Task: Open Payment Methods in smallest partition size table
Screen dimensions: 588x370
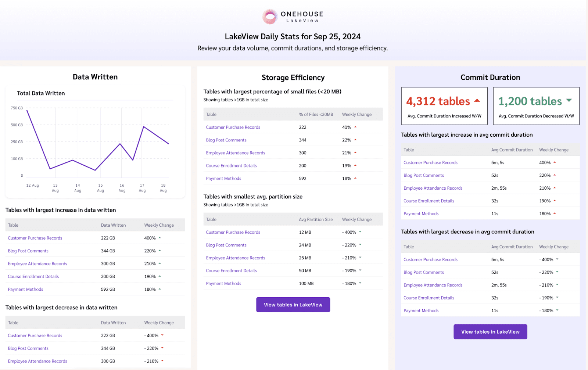Action: (223, 284)
